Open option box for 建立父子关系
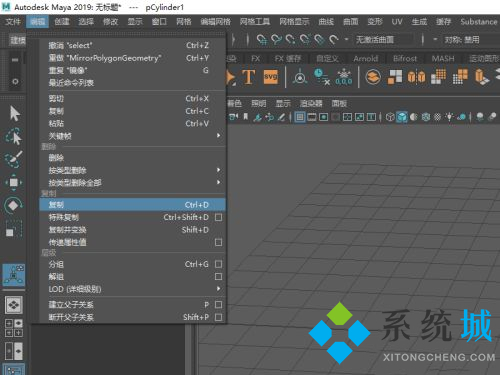Image resolution: width=500 pixels, height=375 pixels. [x=219, y=305]
